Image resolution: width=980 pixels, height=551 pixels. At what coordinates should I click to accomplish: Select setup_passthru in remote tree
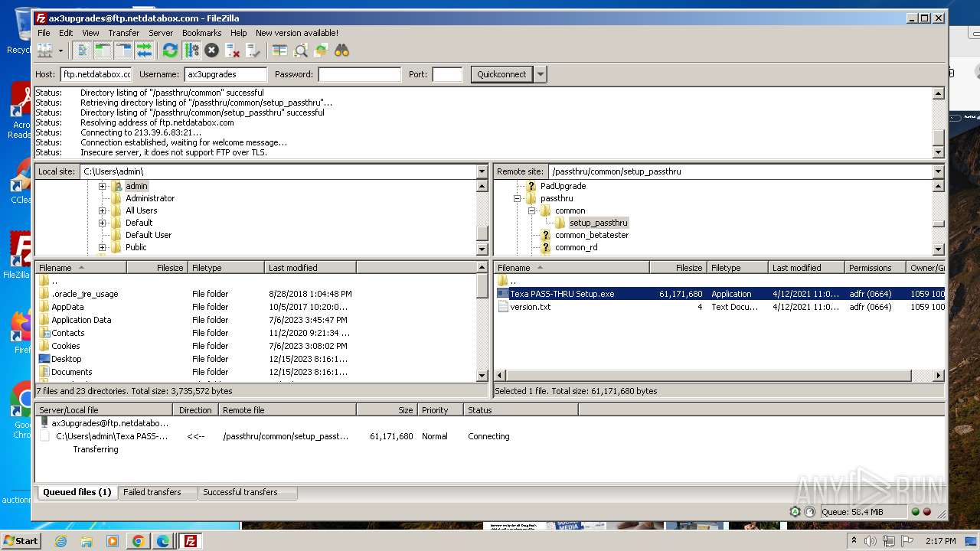[x=598, y=223]
